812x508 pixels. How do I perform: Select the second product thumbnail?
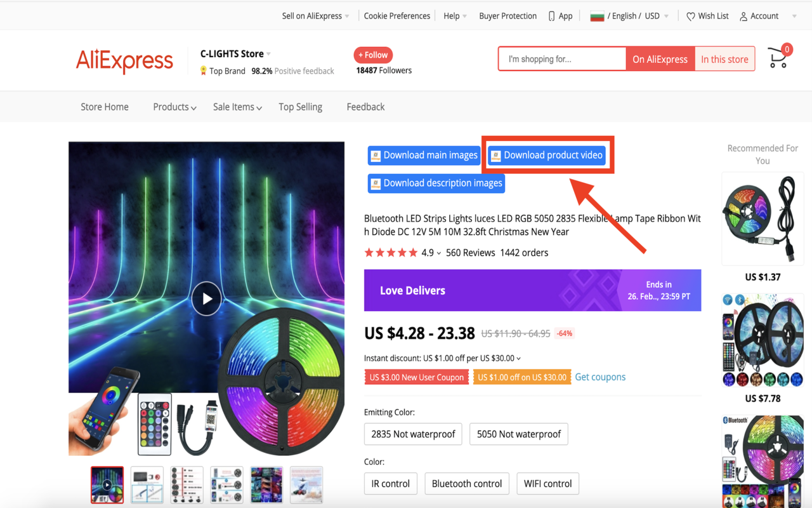point(147,485)
